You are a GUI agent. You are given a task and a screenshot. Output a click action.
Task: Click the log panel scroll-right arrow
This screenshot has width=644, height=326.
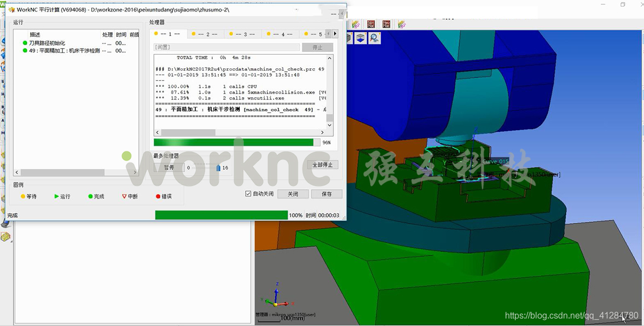tap(322, 132)
